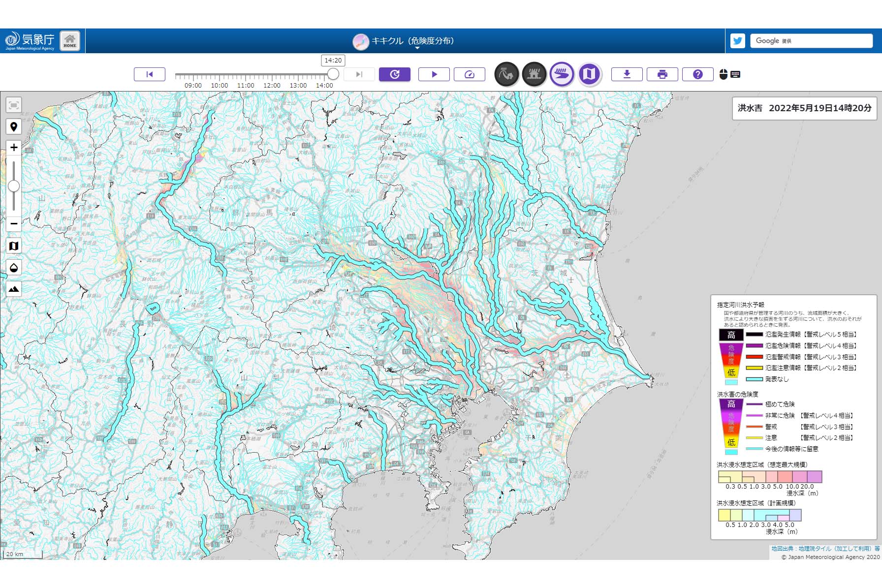
Task: Open the map layer selection icon
Action: tap(14, 246)
